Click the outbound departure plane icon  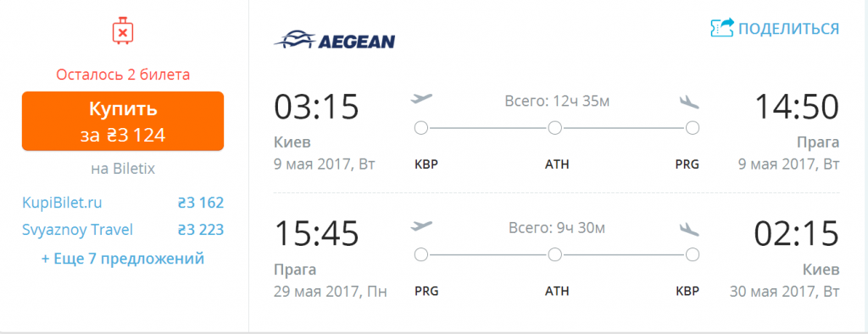(x=421, y=100)
